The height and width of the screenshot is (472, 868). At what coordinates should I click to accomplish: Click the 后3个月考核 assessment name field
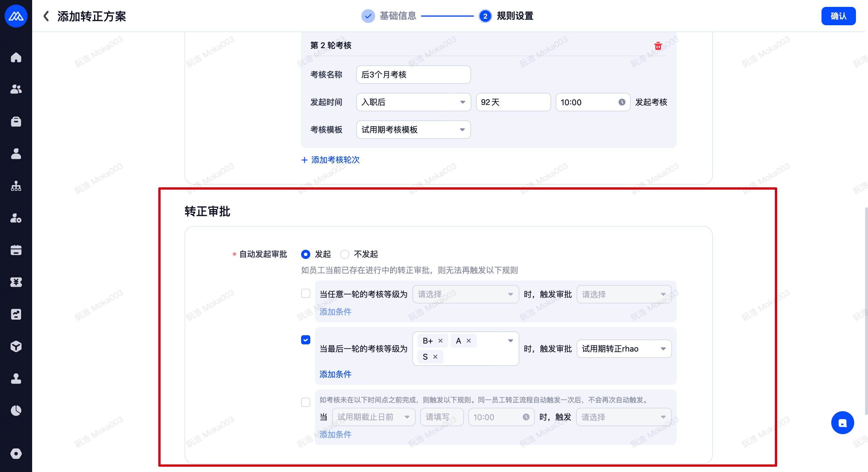(x=413, y=74)
